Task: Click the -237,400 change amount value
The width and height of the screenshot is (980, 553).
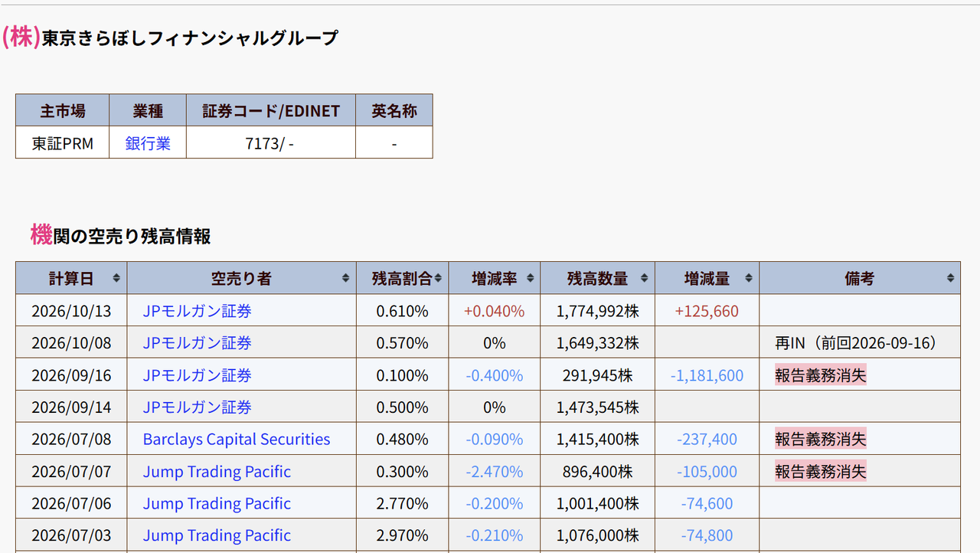Action: click(x=707, y=440)
